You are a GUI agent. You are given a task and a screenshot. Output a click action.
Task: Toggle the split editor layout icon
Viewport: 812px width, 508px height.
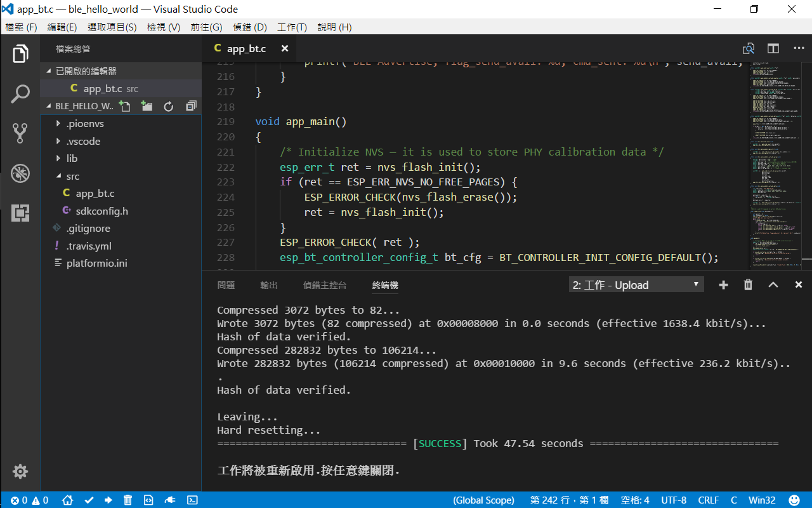pos(773,48)
